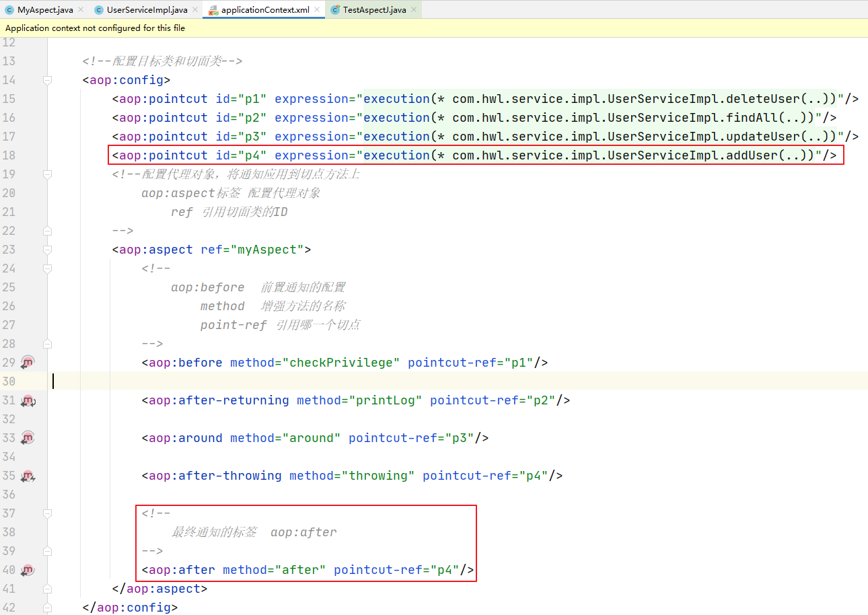Click the gutter method icon on line 31
The height and width of the screenshot is (615, 868).
(x=28, y=400)
